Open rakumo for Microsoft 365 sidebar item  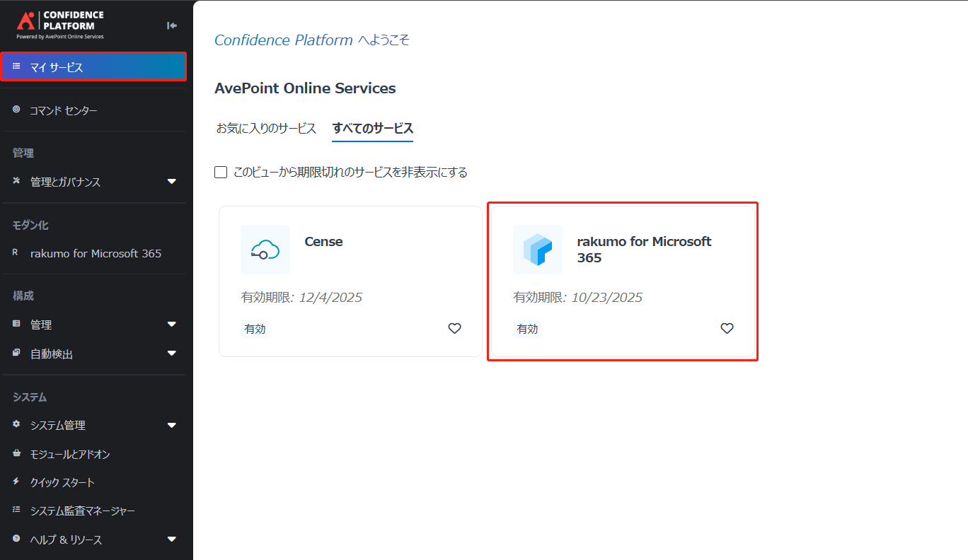[96, 253]
